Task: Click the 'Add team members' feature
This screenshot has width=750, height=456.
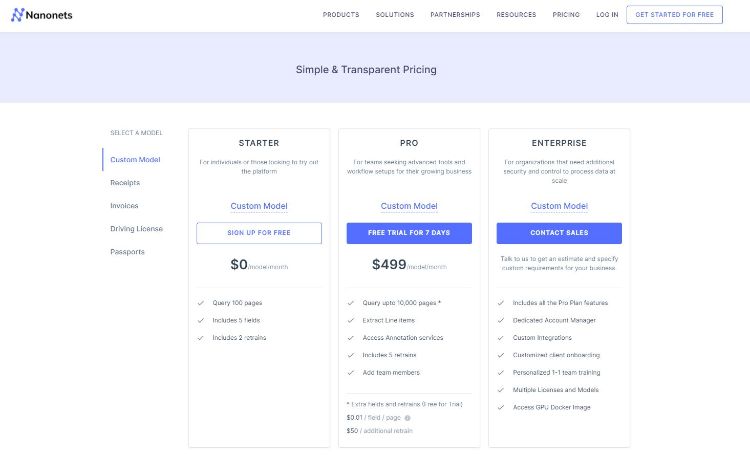Action: pyautogui.click(x=391, y=372)
